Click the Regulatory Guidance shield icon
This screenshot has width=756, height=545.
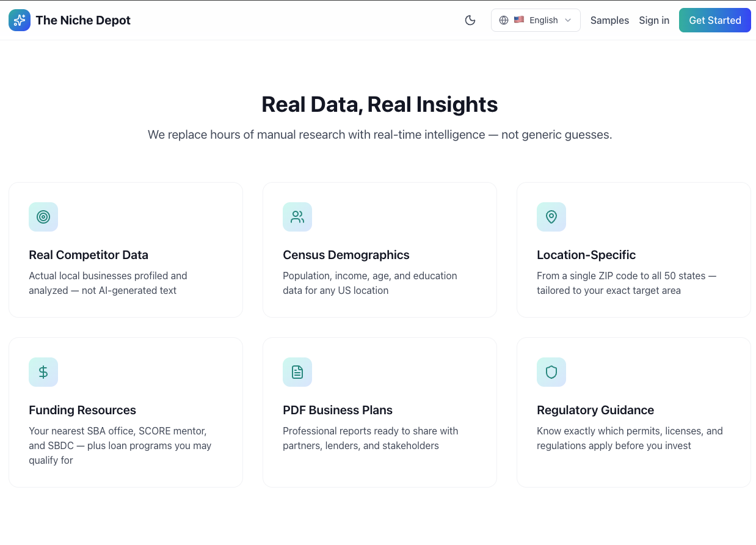551,372
